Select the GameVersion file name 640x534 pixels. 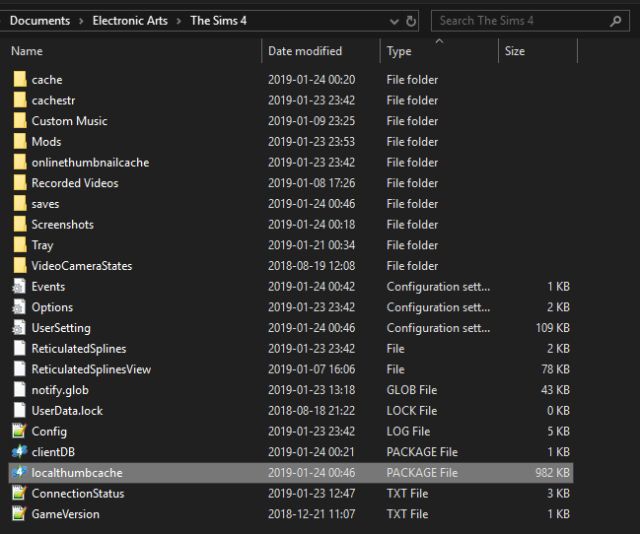66,514
